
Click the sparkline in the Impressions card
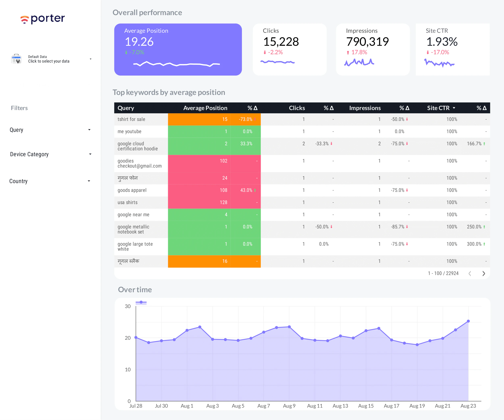[359, 62]
